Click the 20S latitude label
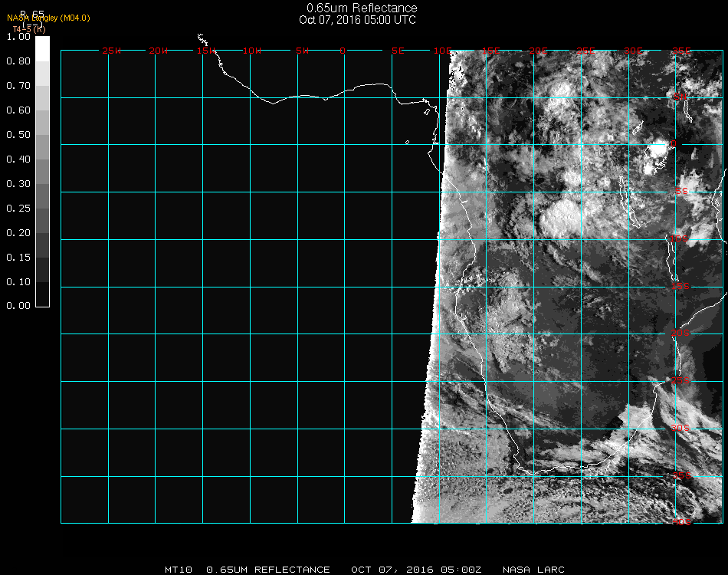Screen dimensions: 728x575 680,333
